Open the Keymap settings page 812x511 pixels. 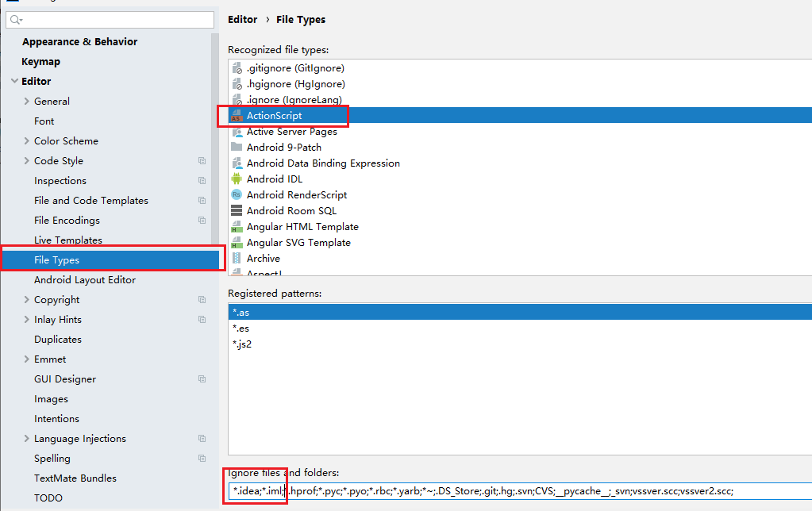(x=41, y=62)
